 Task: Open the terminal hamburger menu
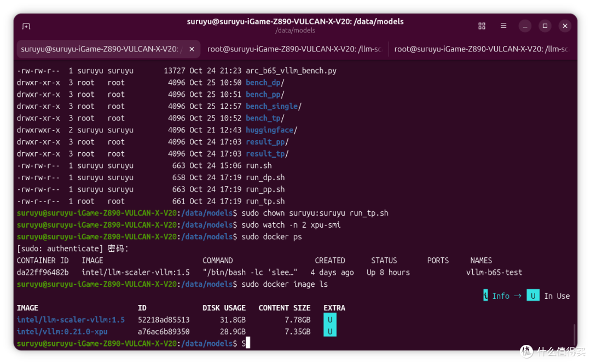[x=503, y=26]
